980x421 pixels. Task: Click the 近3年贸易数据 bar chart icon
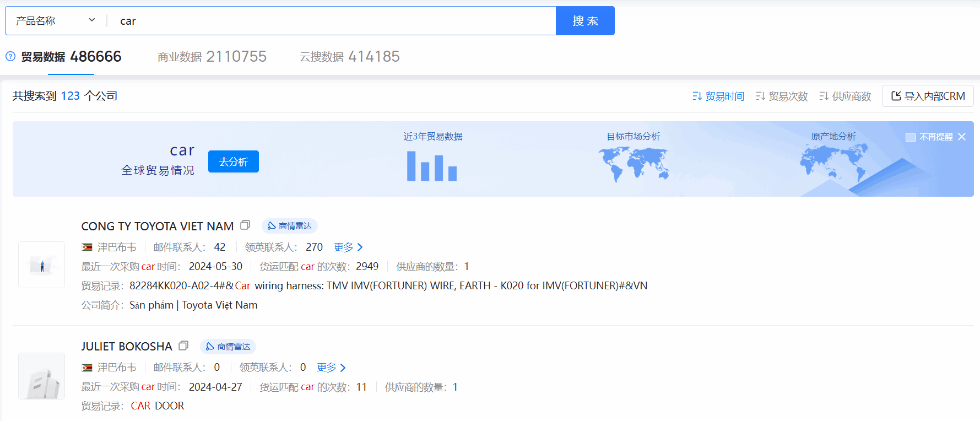[x=432, y=166]
